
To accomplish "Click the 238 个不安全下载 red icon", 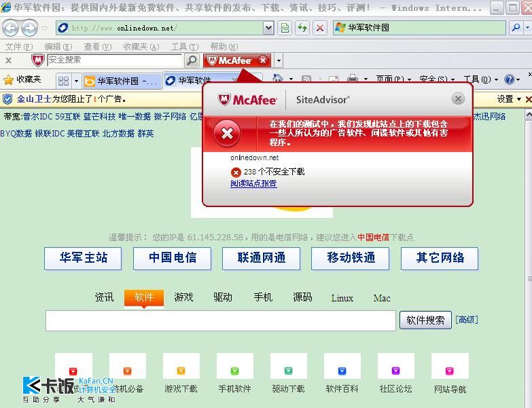I will coord(236,172).
